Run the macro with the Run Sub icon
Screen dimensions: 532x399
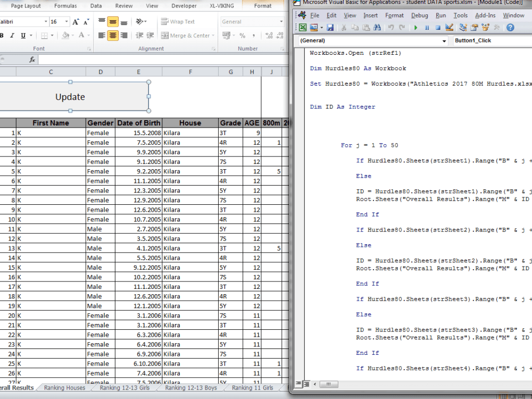tap(415, 28)
